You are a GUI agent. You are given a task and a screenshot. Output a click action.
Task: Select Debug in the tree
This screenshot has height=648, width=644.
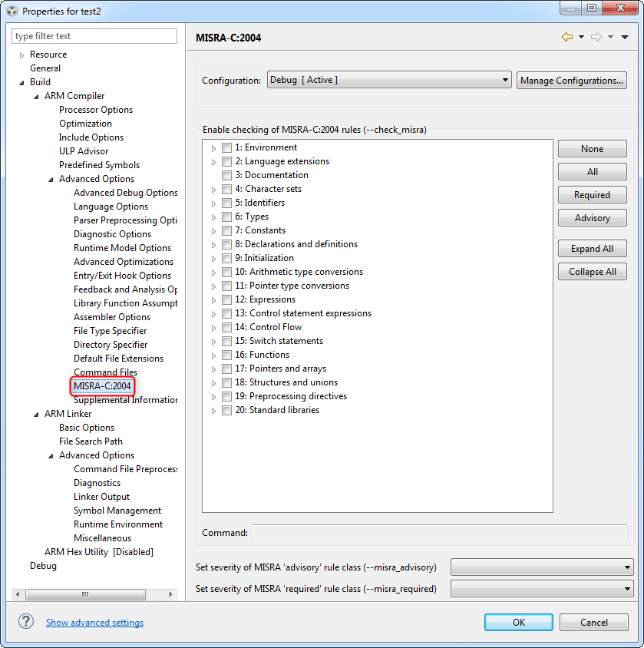[43, 566]
